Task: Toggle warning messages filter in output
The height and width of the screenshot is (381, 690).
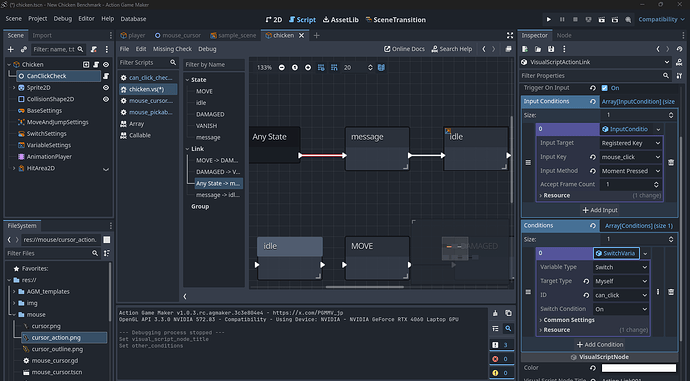Action: tap(501, 373)
